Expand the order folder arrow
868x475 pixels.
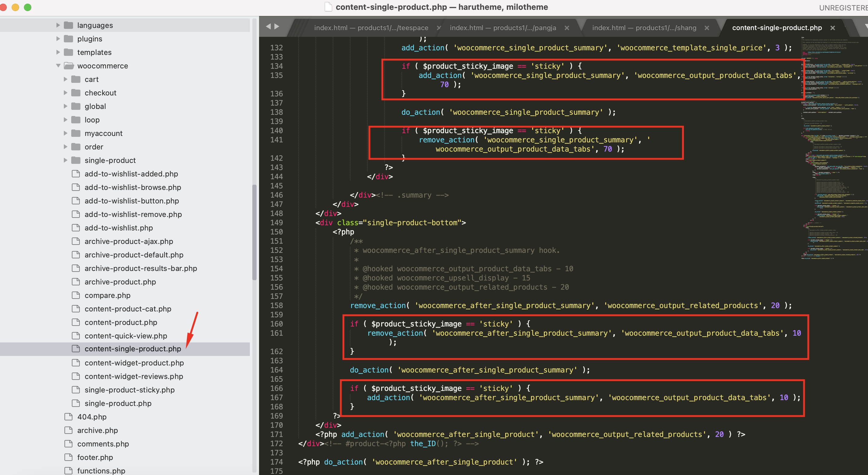click(x=65, y=147)
